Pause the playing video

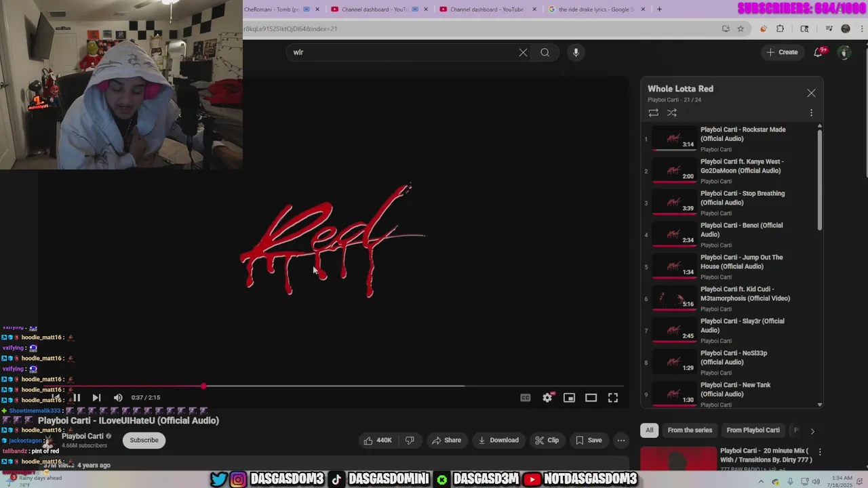pyautogui.click(x=77, y=398)
